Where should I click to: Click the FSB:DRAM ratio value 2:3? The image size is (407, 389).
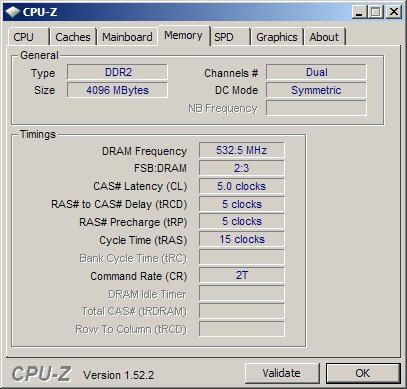[242, 168]
